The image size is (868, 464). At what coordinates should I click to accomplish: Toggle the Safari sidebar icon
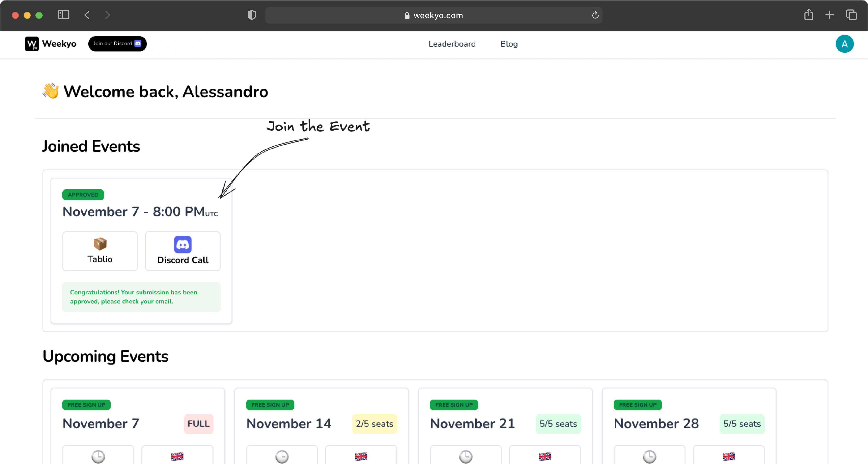click(63, 15)
